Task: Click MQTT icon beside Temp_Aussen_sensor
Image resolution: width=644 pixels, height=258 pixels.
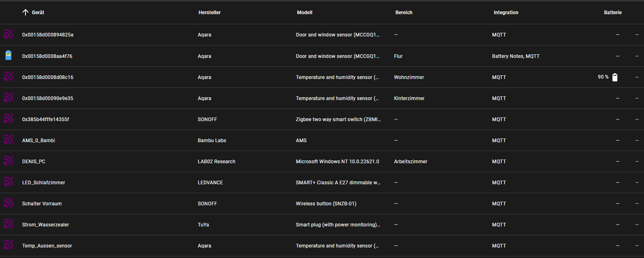Action: [8, 245]
